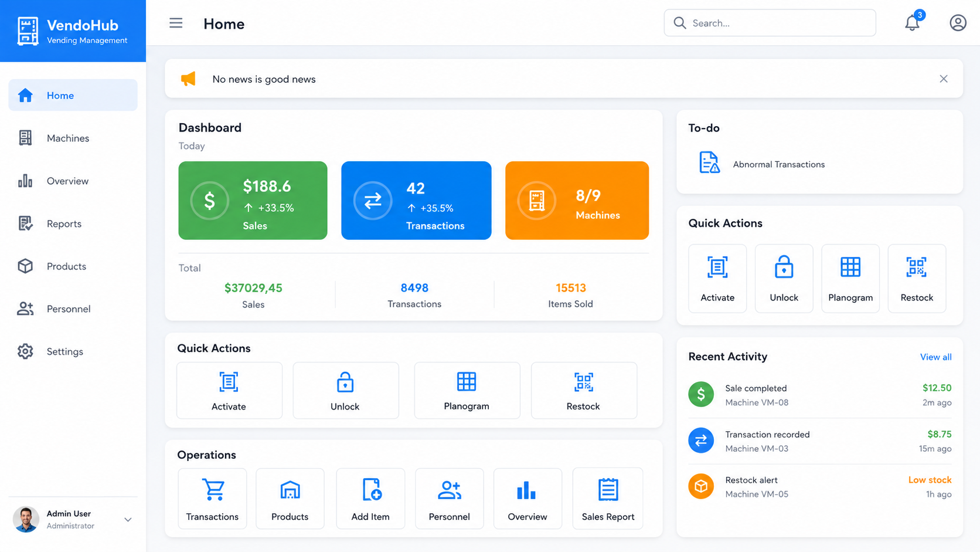Viewport: 980px width, 552px height.
Task: Click the $8.75 transaction amount
Action: click(x=939, y=434)
